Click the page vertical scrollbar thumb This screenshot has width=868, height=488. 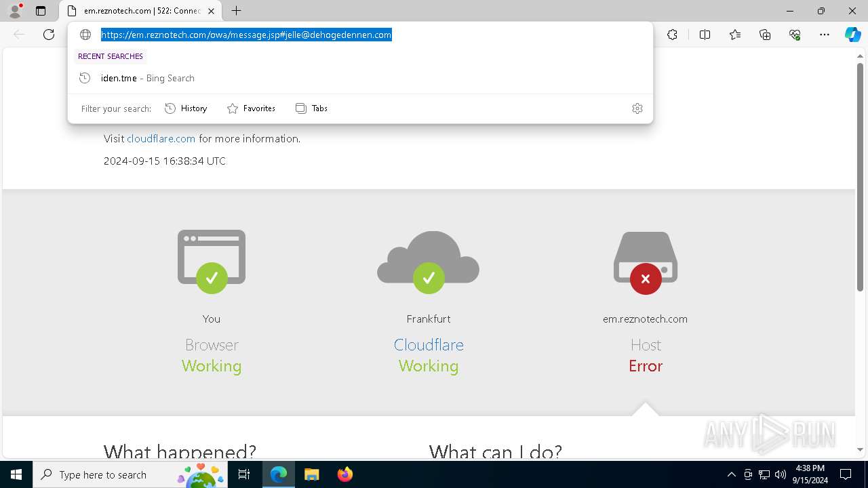click(x=860, y=176)
